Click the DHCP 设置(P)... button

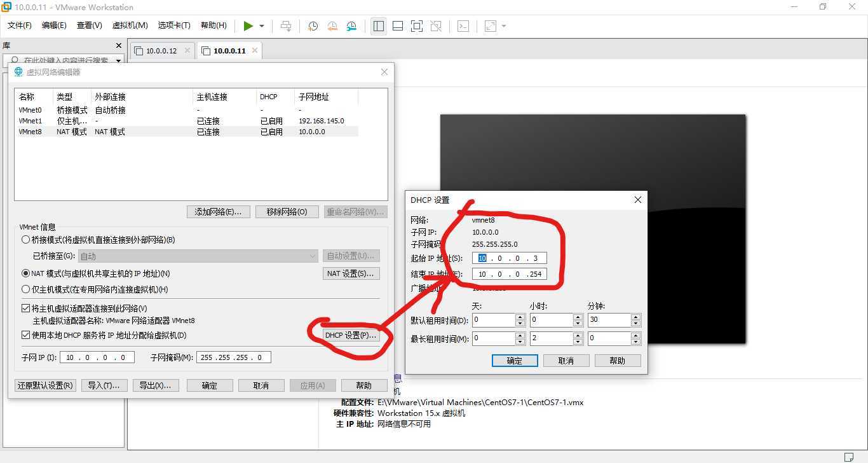point(351,335)
